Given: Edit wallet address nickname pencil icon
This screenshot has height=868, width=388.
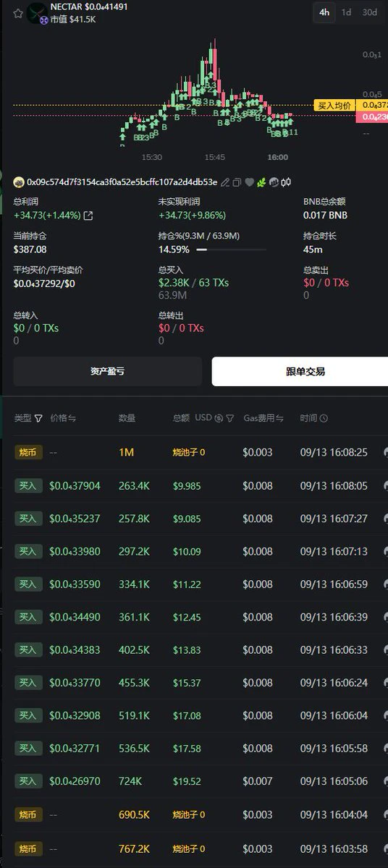Looking at the screenshot, I should [225, 182].
